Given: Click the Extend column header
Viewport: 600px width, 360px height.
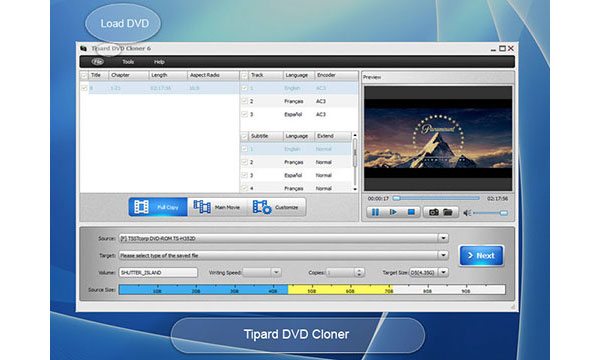Looking at the screenshot, I should coord(332,136).
